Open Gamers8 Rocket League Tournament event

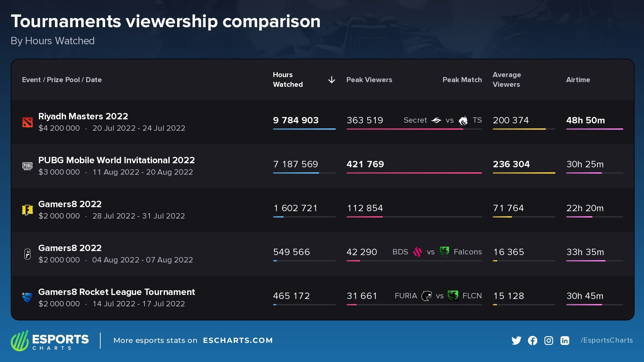[116, 292]
